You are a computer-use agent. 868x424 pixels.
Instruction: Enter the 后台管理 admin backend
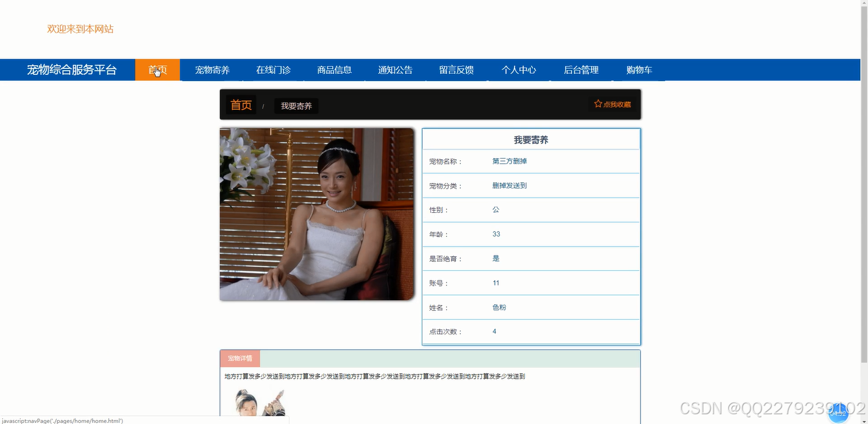582,70
